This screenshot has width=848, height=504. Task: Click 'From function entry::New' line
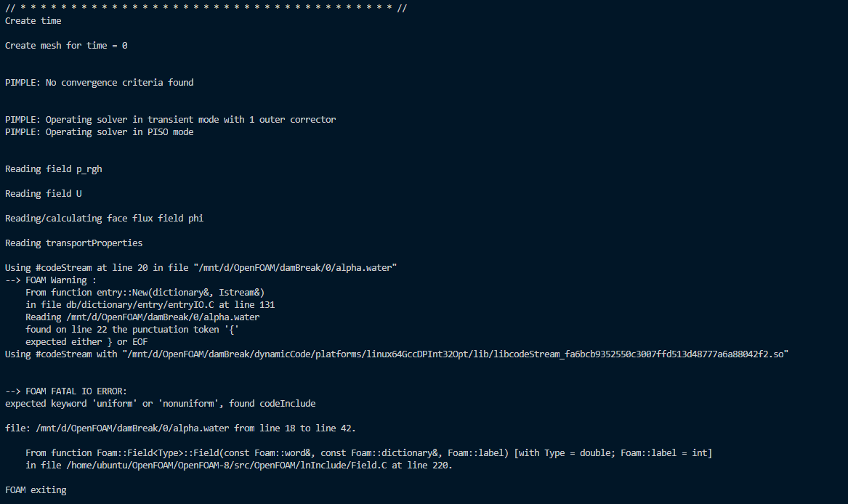[x=145, y=293]
